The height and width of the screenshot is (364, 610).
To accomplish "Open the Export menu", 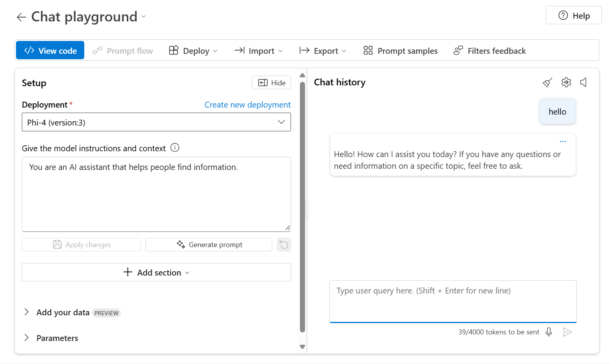I will [x=323, y=51].
